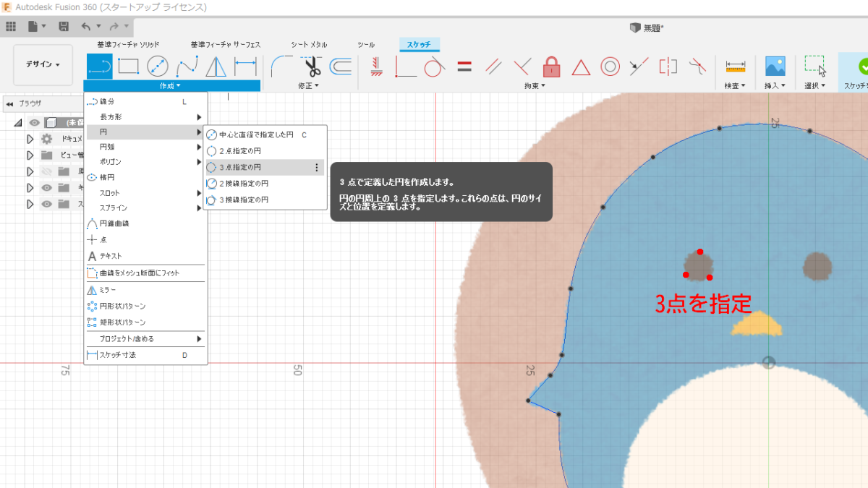Screen dimensions: 868x488
Task: Redo the last undone action
Action: coord(115,27)
